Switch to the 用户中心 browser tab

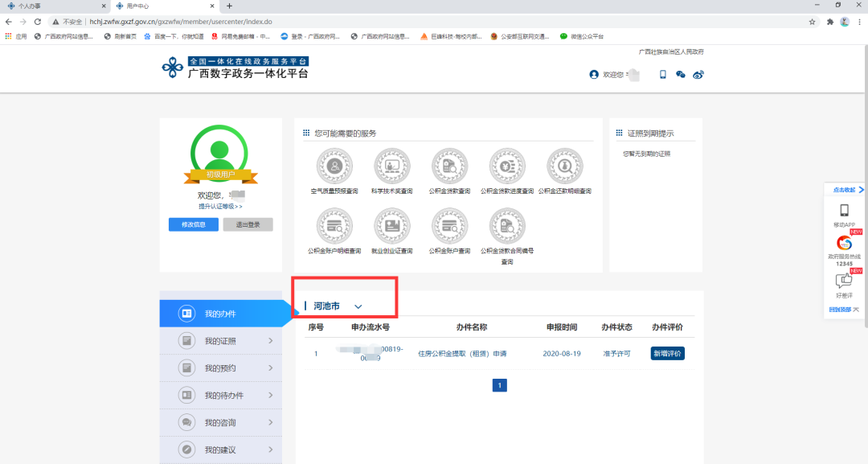[165, 6]
